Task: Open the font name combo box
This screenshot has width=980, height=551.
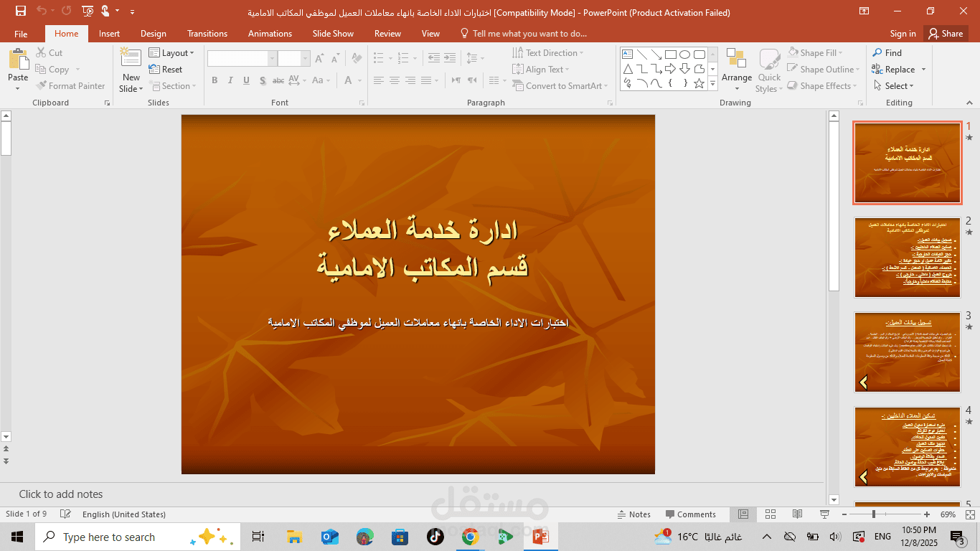Action: (x=242, y=59)
